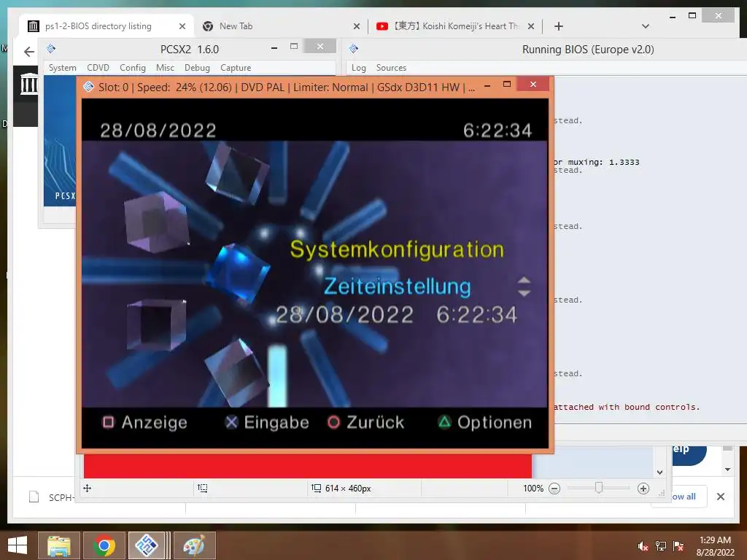Click the square Anzeige button icon
The width and height of the screenshot is (747, 560).
(108, 422)
